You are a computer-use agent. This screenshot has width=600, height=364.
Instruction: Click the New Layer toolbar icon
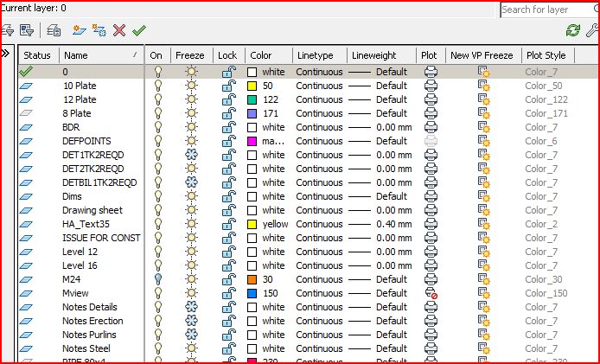tap(79, 30)
